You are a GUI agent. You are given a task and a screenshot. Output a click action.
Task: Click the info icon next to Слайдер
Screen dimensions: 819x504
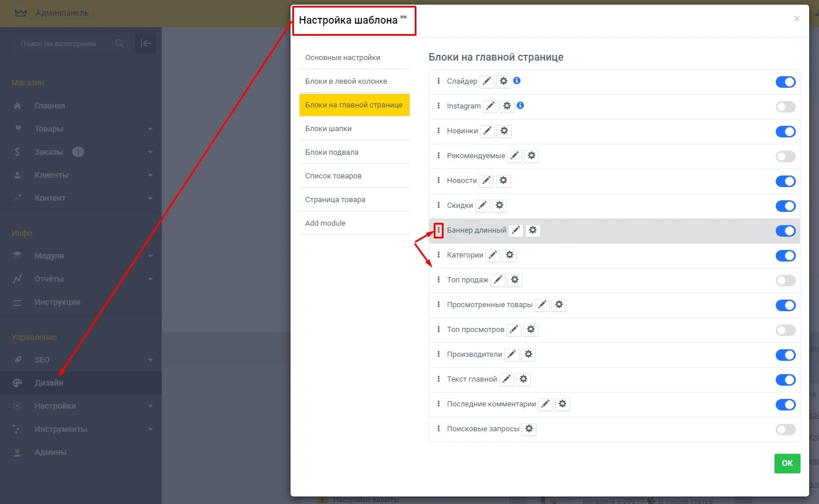517,81
